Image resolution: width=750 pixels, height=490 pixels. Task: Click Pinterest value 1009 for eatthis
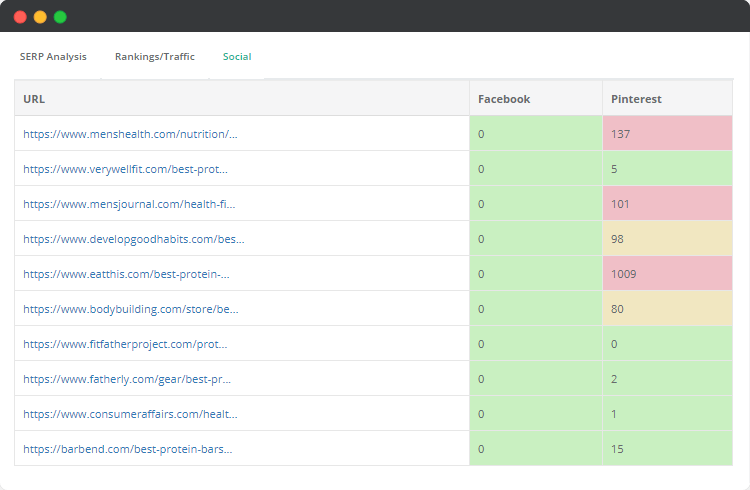tap(667, 273)
